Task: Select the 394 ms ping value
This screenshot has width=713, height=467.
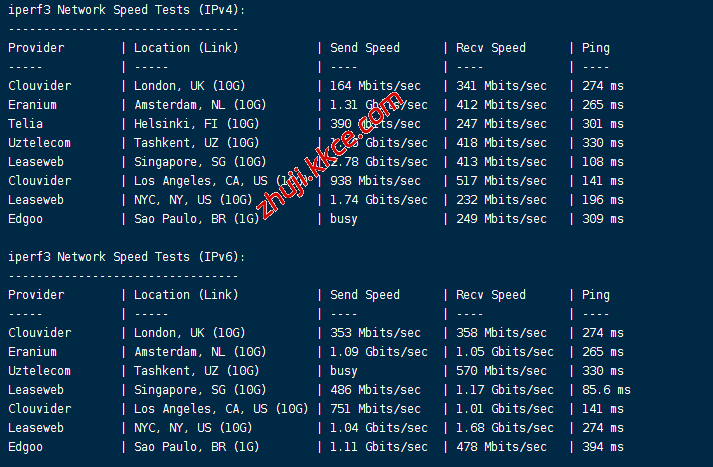Action: pyautogui.click(x=602, y=447)
